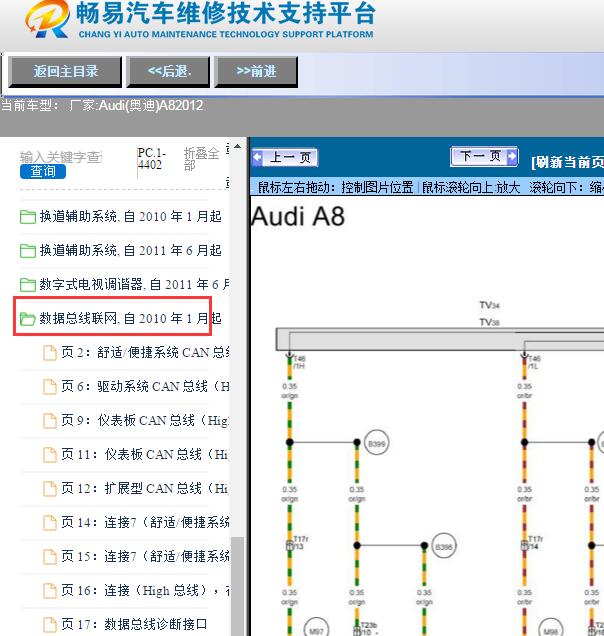Open folder icon for 数字式电视调谐器
Viewport: 604px width, 636px height.
[28, 284]
